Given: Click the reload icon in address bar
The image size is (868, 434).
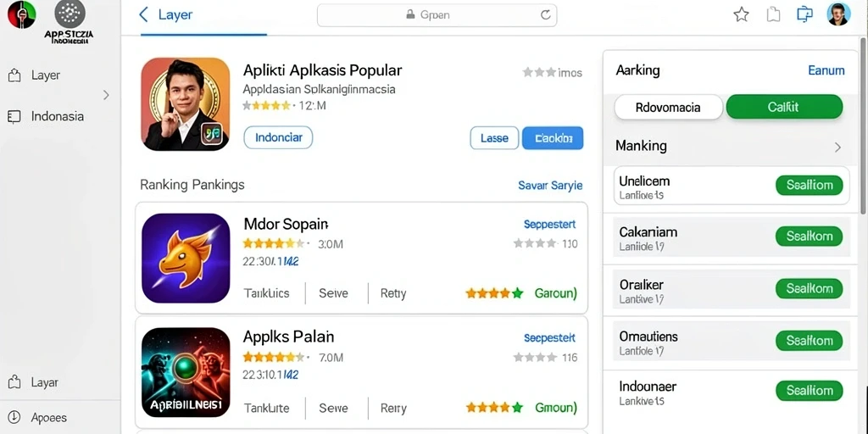Looking at the screenshot, I should click(545, 15).
